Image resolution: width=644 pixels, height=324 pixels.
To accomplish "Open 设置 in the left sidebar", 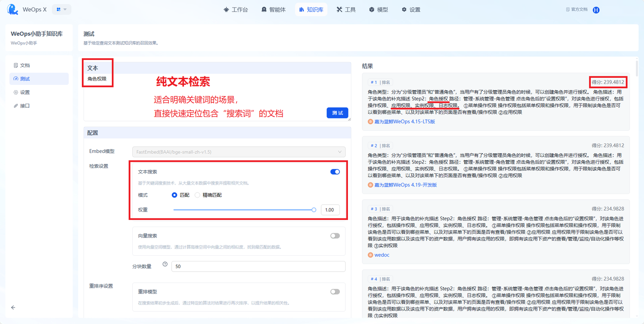I will point(39,92).
